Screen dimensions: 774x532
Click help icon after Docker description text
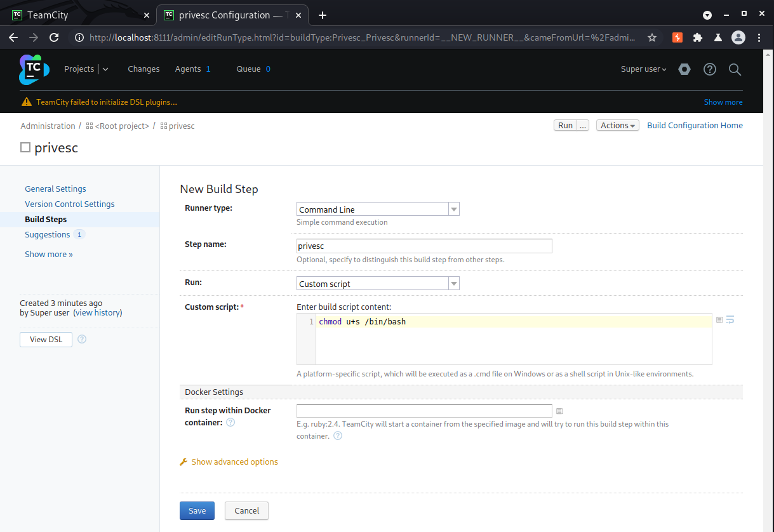(x=338, y=436)
